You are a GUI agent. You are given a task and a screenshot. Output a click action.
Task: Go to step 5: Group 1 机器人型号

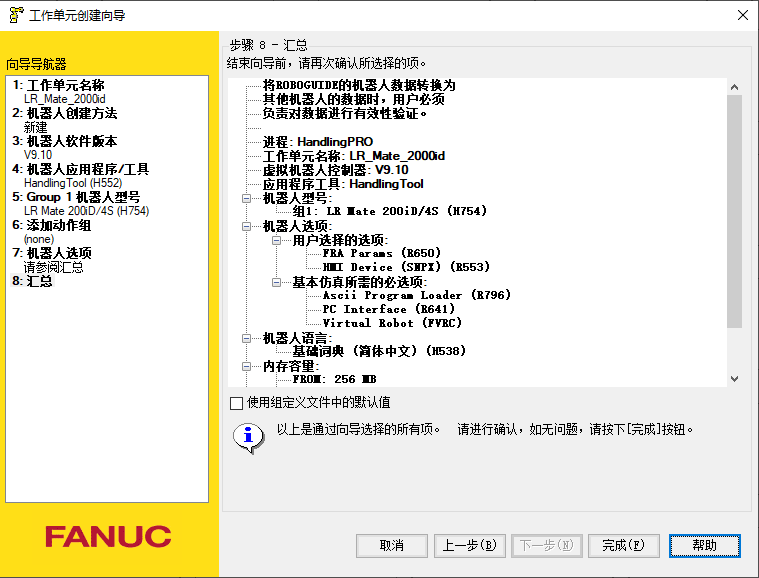76,198
